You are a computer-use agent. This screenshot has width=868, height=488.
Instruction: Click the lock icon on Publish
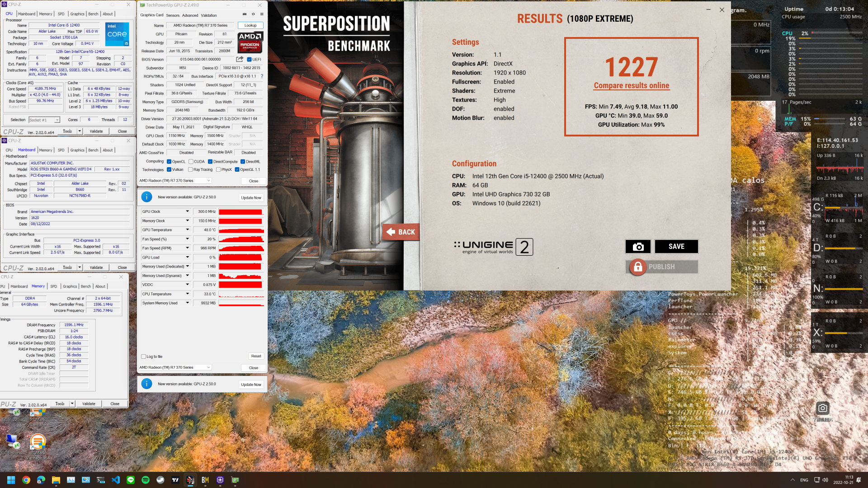point(638,267)
